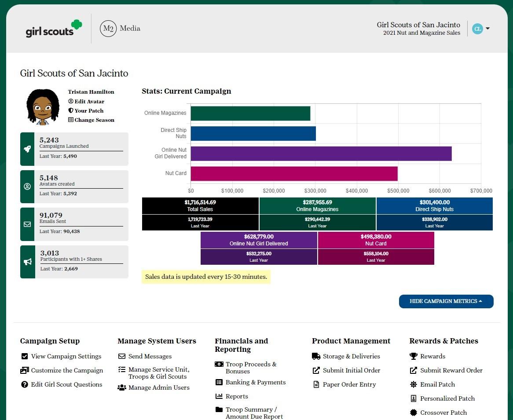Click the Direct Ship Nuts $301,400.00 tile
513x420 pixels.
(x=435, y=206)
